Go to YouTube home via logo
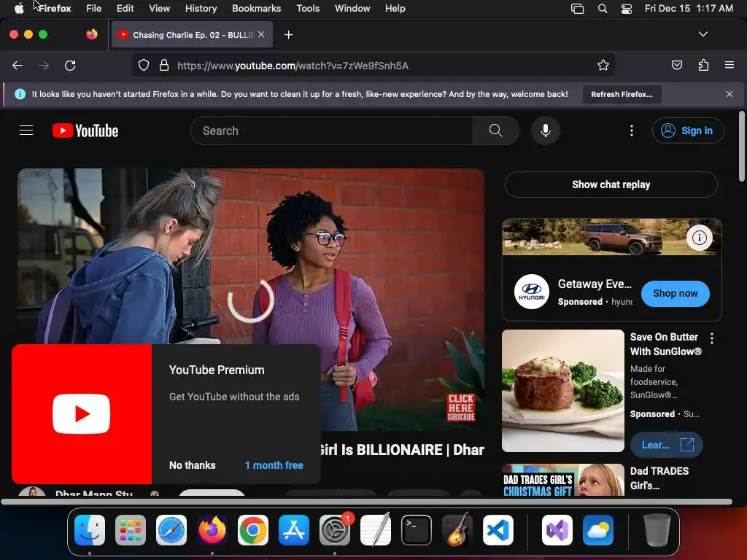The height and width of the screenshot is (560, 747). pyautogui.click(x=85, y=131)
